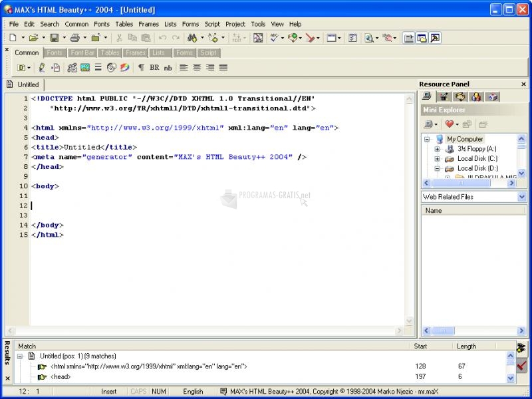Click the NUM indicator in the status bar
This screenshot has width=532, height=399.
coord(159,391)
